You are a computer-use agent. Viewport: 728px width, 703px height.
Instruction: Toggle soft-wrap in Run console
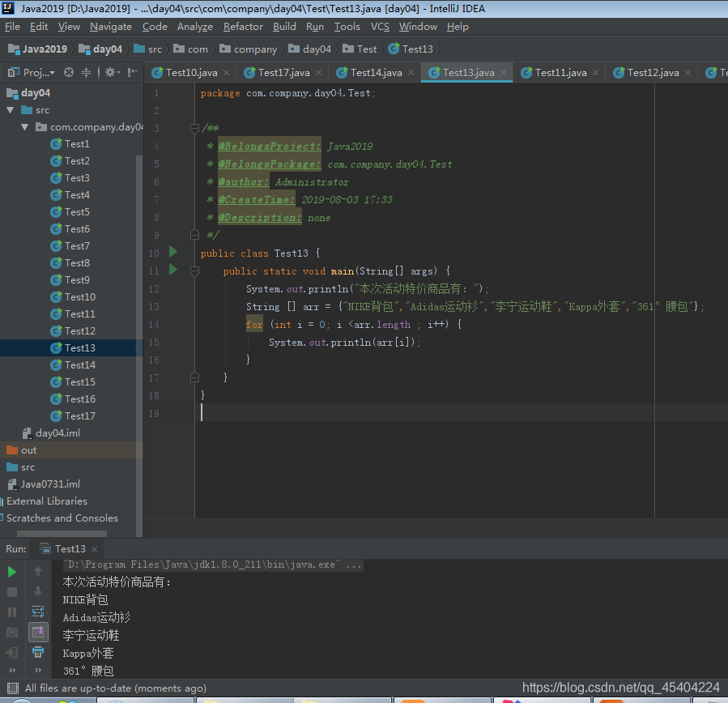pos(38,611)
